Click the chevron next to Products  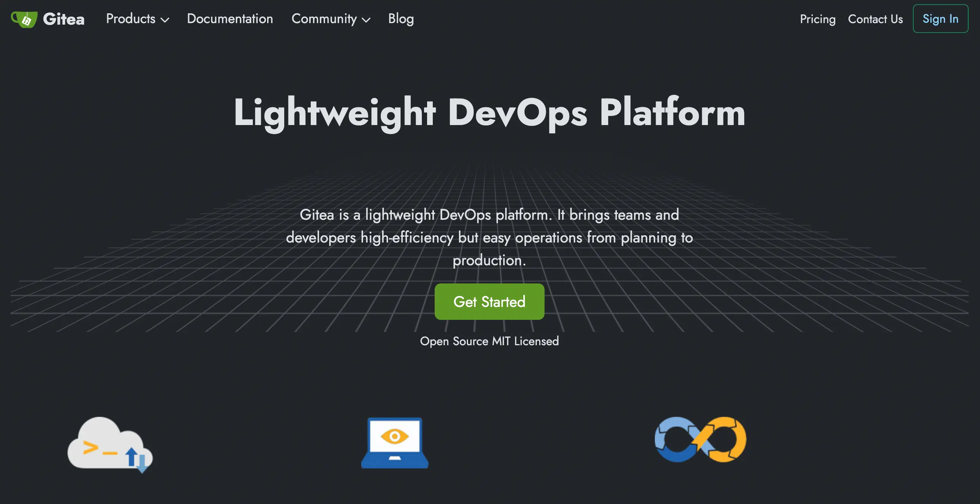click(165, 20)
